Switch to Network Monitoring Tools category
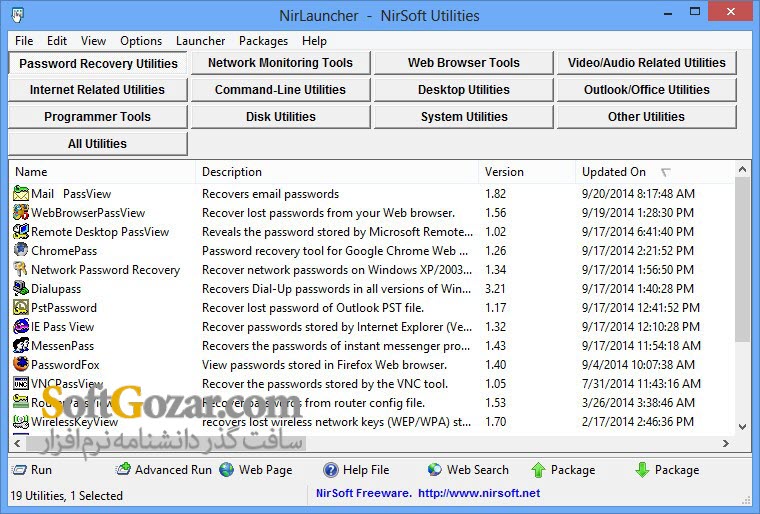This screenshot has height=514, width=760. (281, 63)
